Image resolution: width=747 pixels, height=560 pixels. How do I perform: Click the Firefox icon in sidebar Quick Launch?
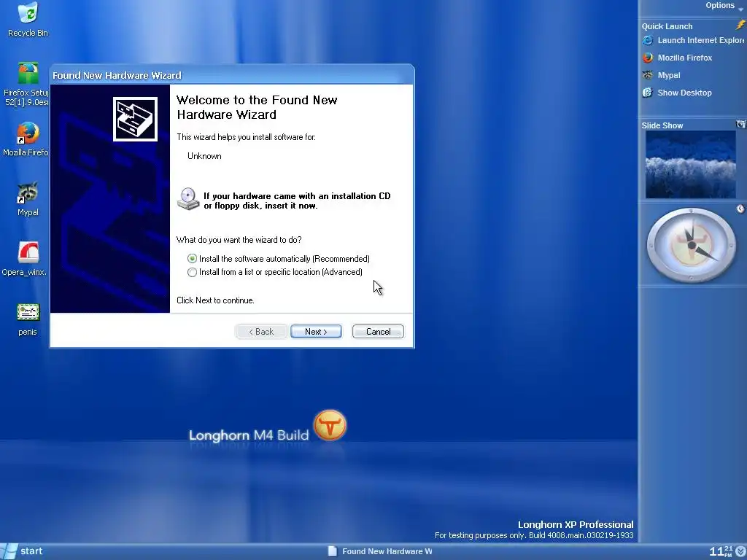pyautogui.click(x=648, y=58)
